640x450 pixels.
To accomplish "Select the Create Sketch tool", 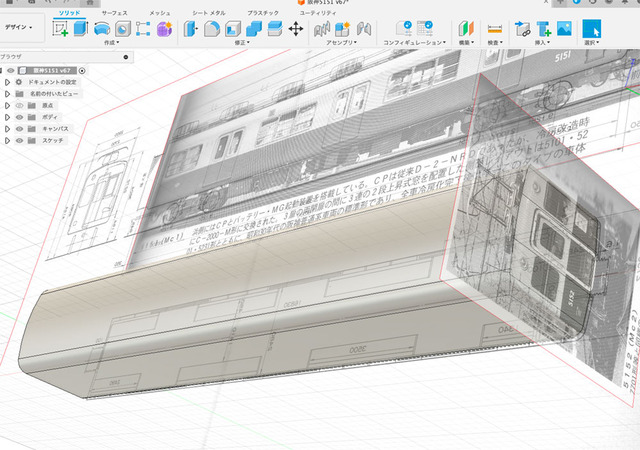I will 60,29.
